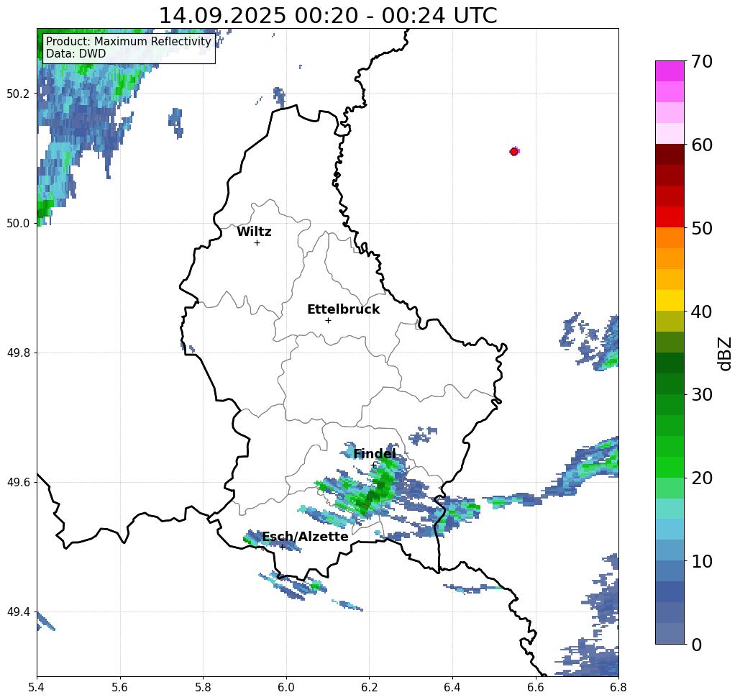Click the 49.8 latitude tick label
740x700 pixels.
17,353
